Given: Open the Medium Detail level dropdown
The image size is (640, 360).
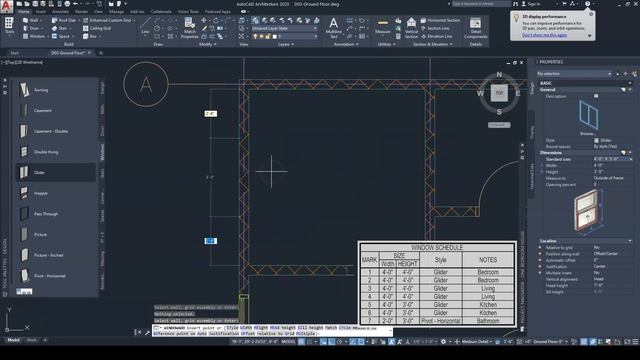Looking at the screenshot, I should (x=477, y=342).
